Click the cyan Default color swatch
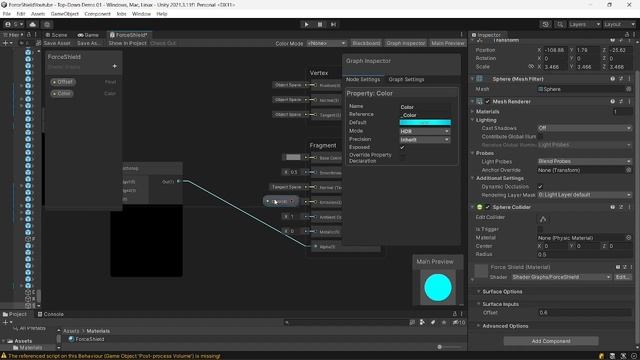The height and width of the screenshot is (360, 640). point(425,122)
